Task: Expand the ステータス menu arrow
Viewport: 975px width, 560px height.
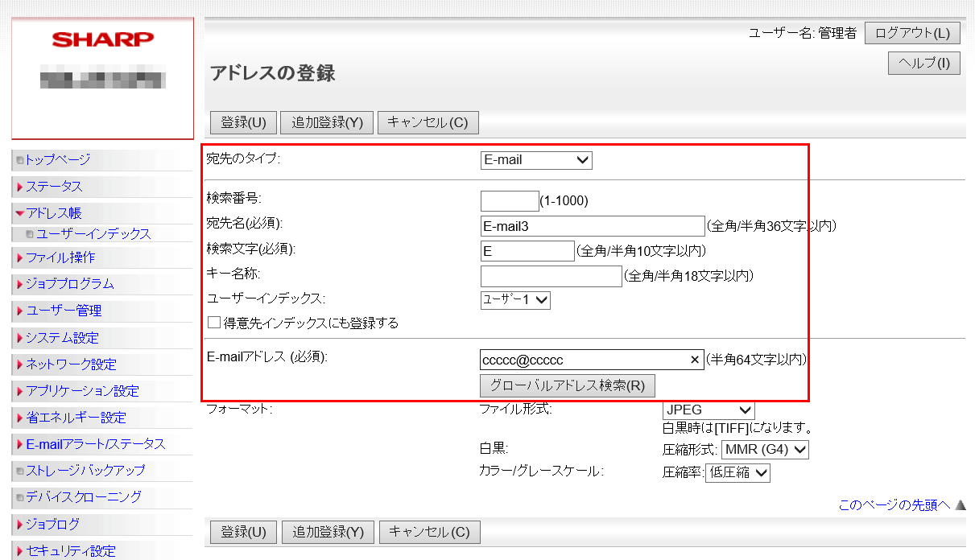Action: point(19,187)
